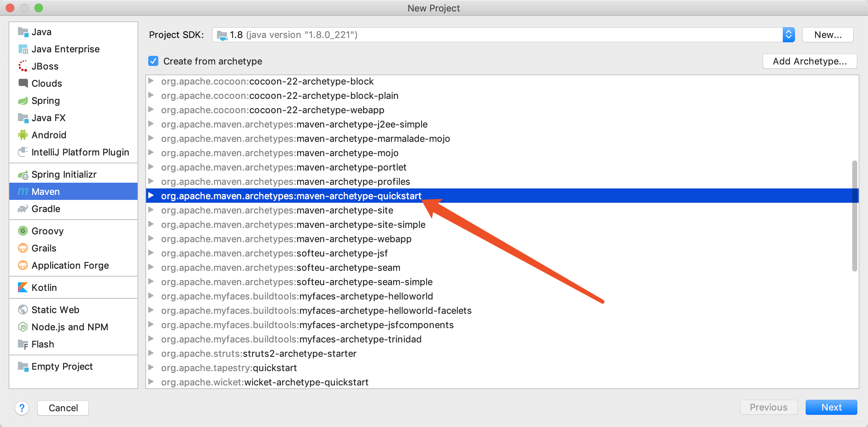
Task: Select the Gradle elephant icon
Action: pyautogui.click(x=23, y=209)
